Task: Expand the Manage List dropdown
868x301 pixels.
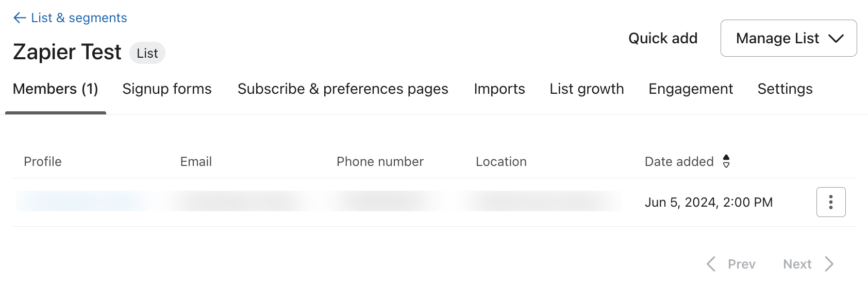Action: coord(788,38)
